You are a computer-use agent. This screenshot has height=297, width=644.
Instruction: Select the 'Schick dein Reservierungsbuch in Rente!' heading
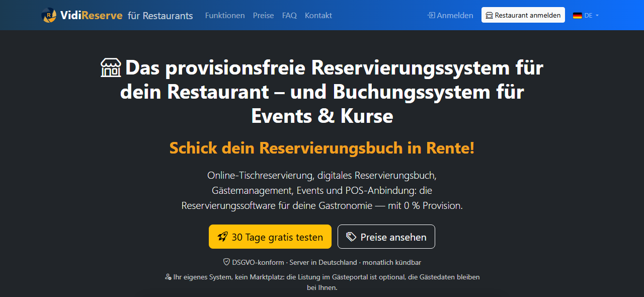322,148
